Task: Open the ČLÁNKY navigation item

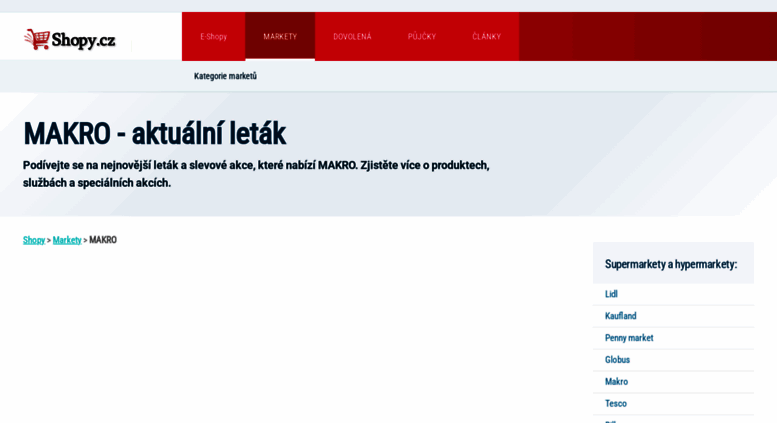Action: tap(487, 37)
